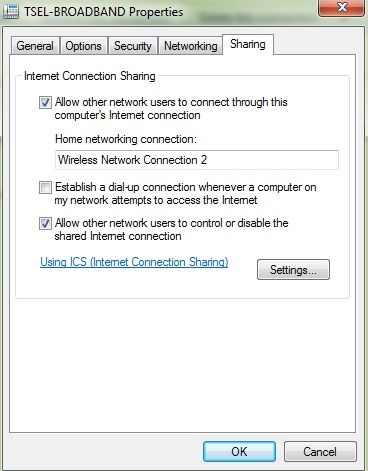The height and width of the screenshot is (471, 368).
Task: Enable the Establish a dial-up connection checkbox
Action: tap(45, 187)
